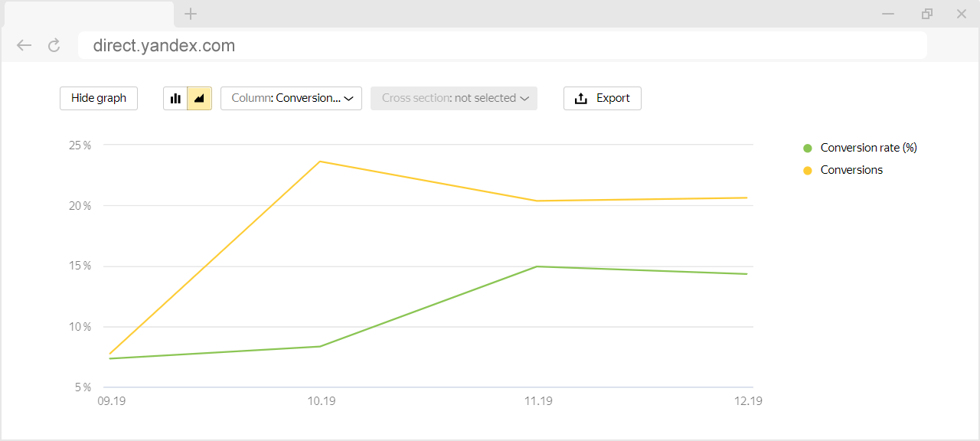Switch to bar chart view icon
This screenshot has width=980, height=441.
click(x=175, y=98)
